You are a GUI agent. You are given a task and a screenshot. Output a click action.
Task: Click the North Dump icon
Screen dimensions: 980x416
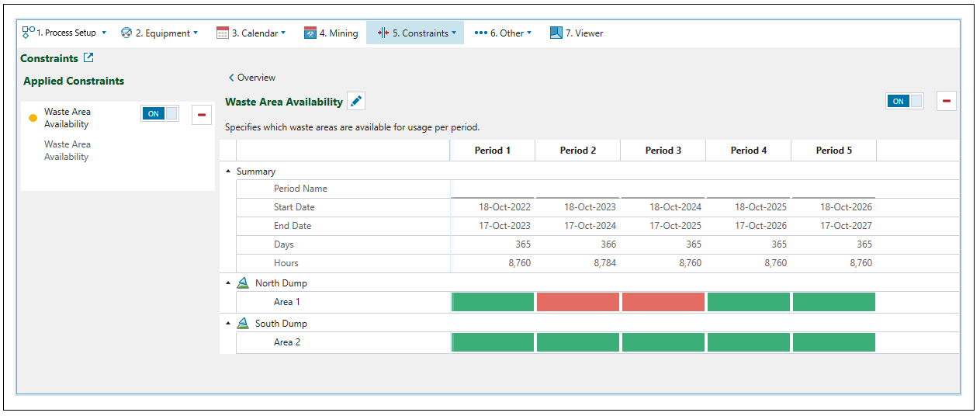[x=243, y=283]
